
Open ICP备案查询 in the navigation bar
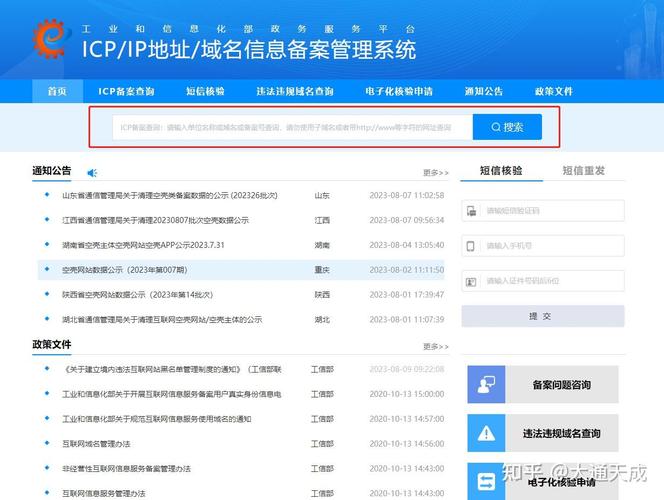tap(126, 91)
